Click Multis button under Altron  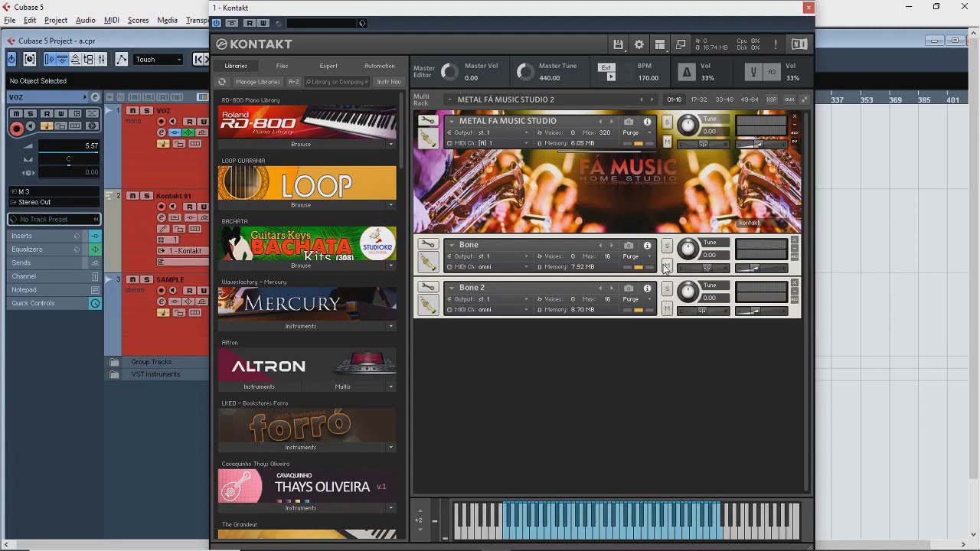click(342, 386)
